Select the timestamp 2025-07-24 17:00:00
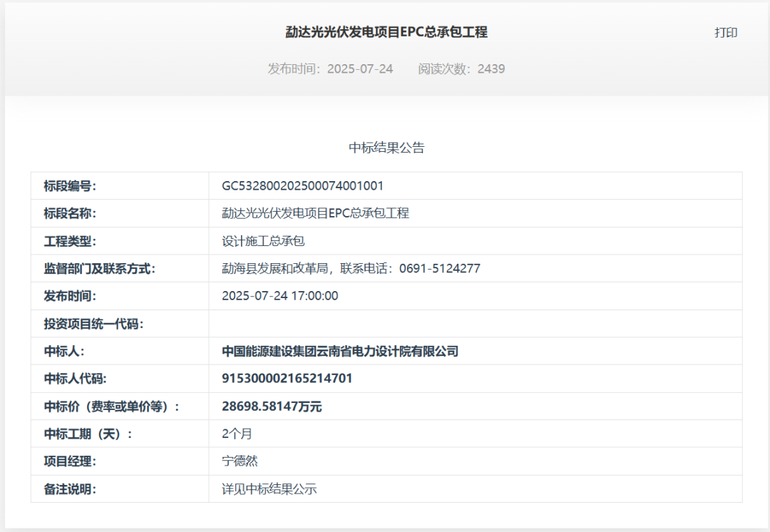This screenshot has height=532, width=770. point(280,296)
